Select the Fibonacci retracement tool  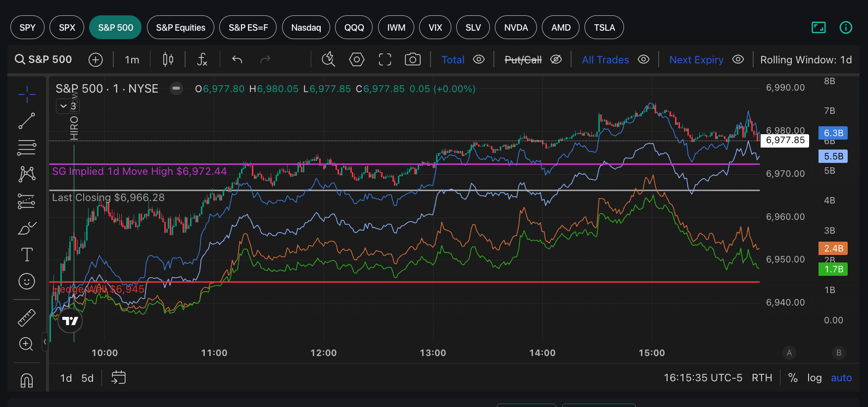click(27, 148)
